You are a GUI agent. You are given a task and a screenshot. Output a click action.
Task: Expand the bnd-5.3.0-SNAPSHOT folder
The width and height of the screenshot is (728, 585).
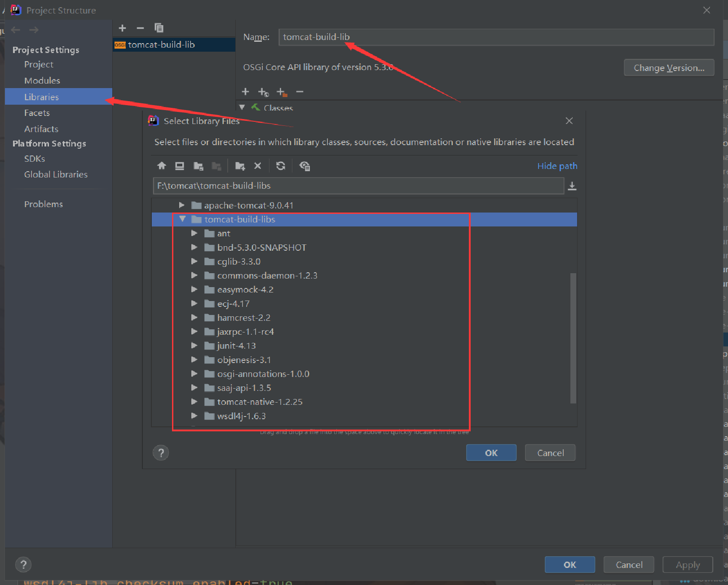coord(194,247)
